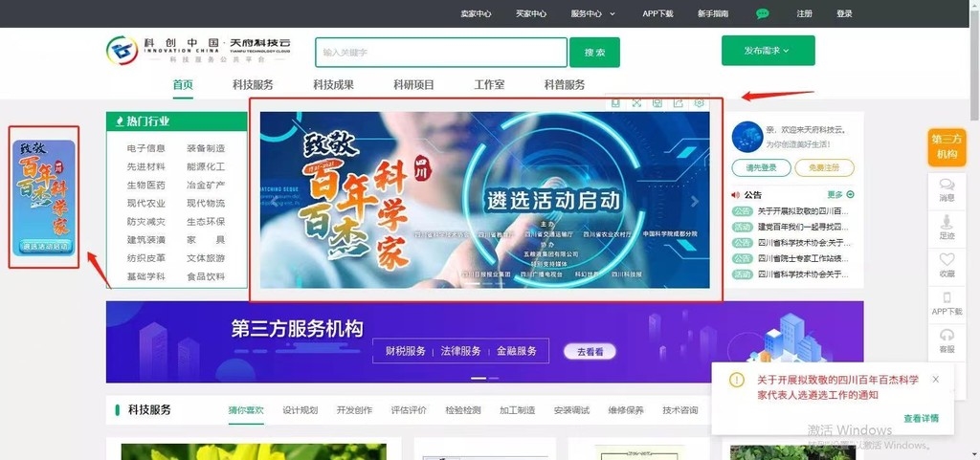Viewport: 980px width, 460px height.
Task: Select the 开发创作 service tab
Action: pyautogui.click(x=354, y=410)
